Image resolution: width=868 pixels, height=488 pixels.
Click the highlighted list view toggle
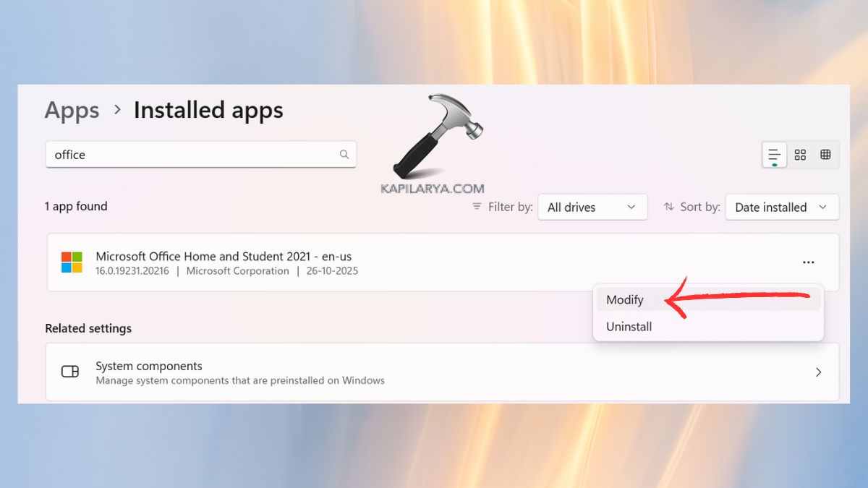[x=774, y=154]
